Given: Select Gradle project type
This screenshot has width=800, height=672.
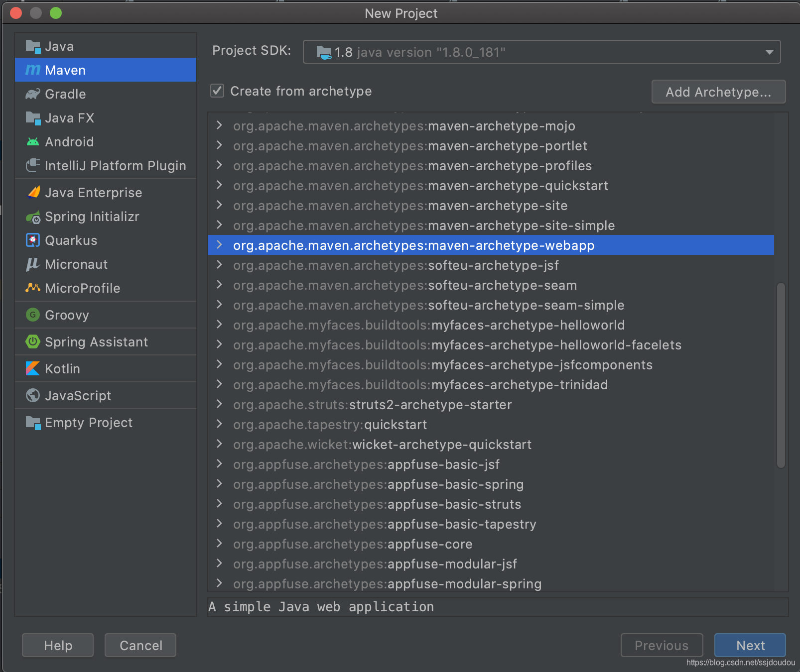Looking at the screenshot, I should (106, 94).
